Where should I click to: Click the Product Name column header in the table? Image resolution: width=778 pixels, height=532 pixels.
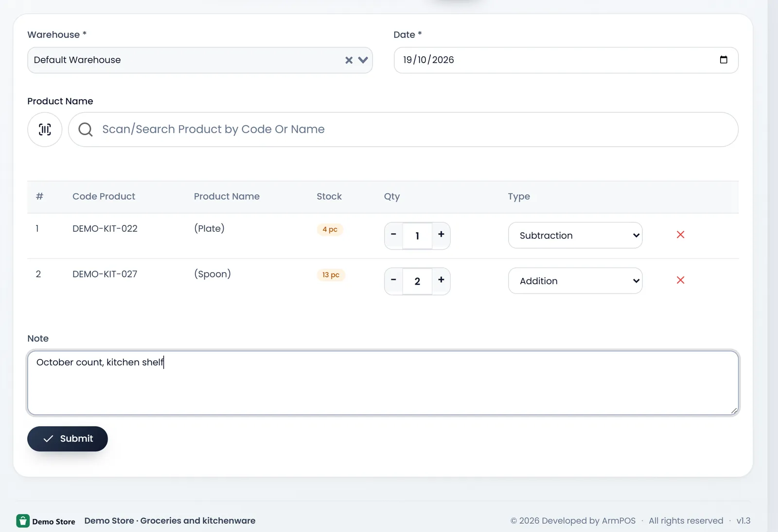click(227, 196)
